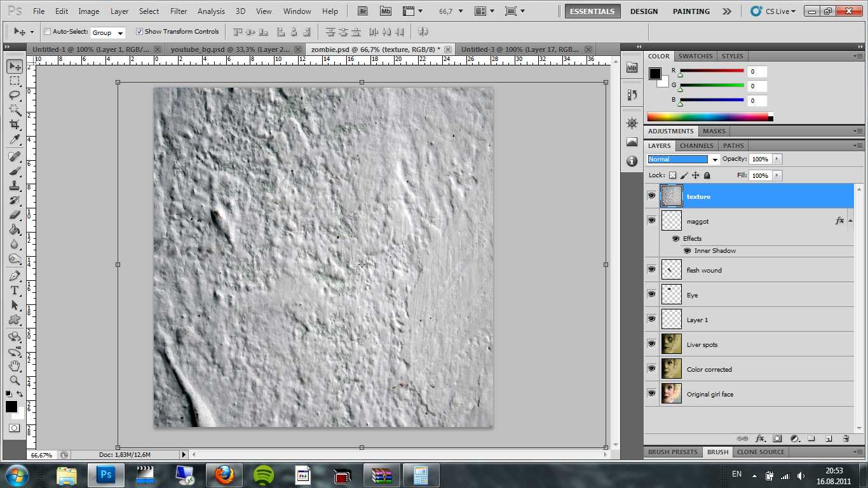Select the Paint Bucket tool
The height and width of the screenshot is (488, 868).
(x=15, y=229)
